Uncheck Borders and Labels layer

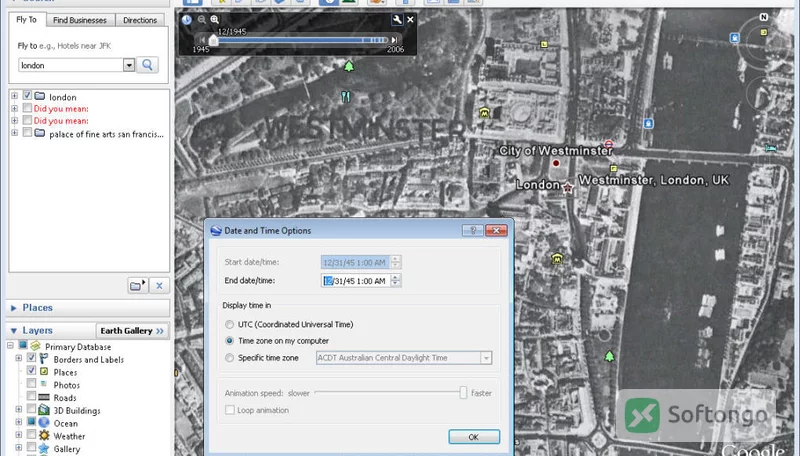coord(31,358)
